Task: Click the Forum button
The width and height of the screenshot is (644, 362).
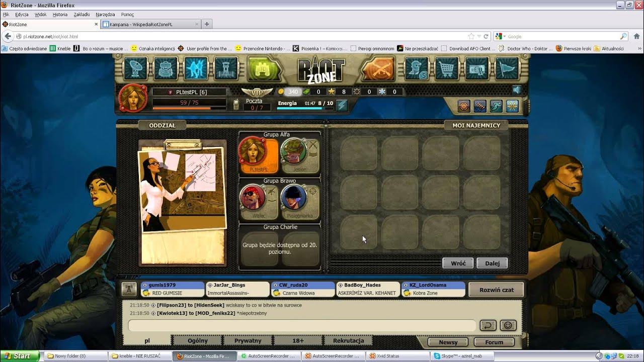Action: tap(494, 342)
